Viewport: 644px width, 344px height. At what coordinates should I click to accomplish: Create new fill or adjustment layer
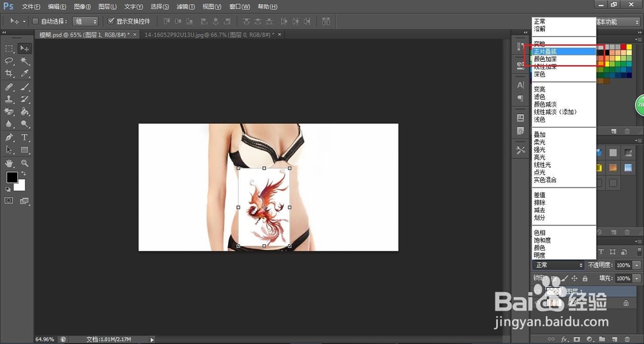589,339
